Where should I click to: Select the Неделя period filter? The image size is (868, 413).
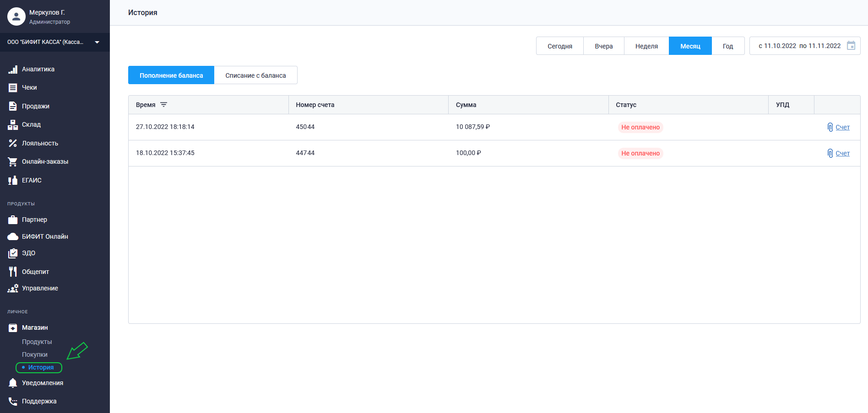click(646, 46)
